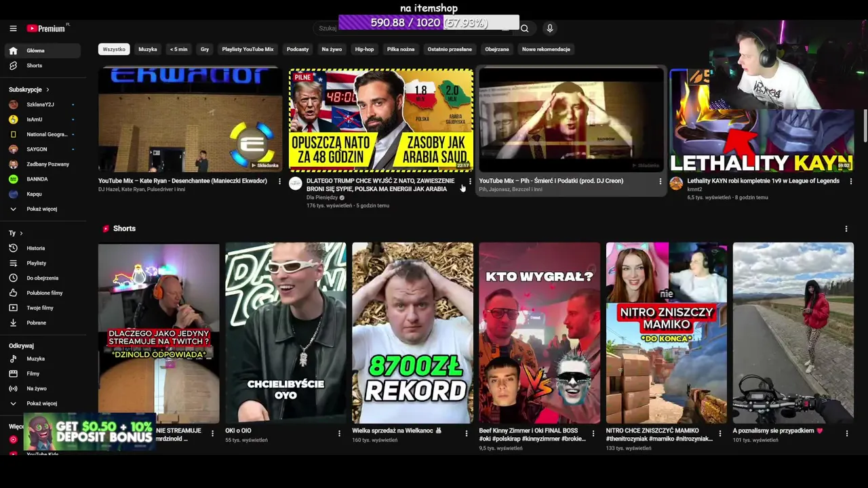Open Zadbany Pozwany subscription
This screenshot has height=488, width=868.
tap(43, 164)
